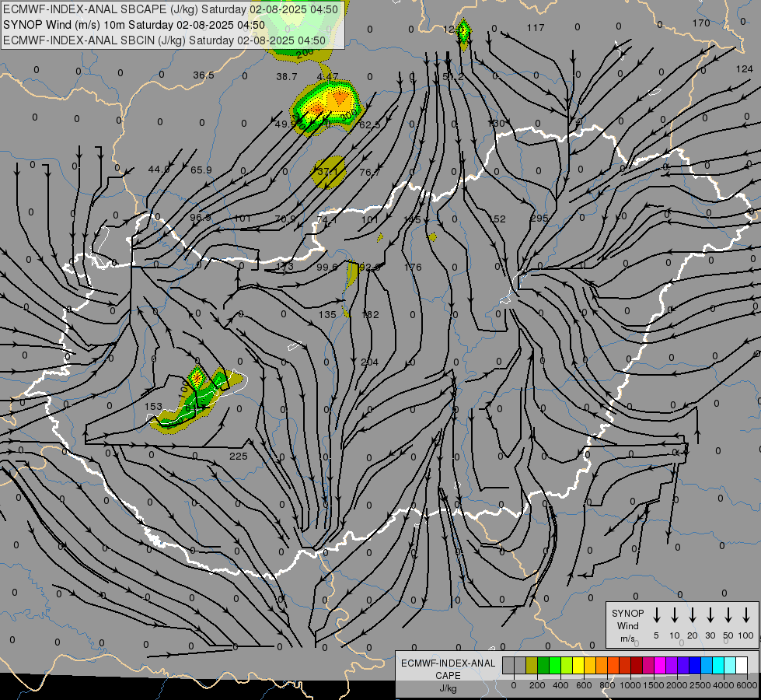Select the dark green CAPE legend swatch
Screen dimensions: 761x700
point(543,666)
